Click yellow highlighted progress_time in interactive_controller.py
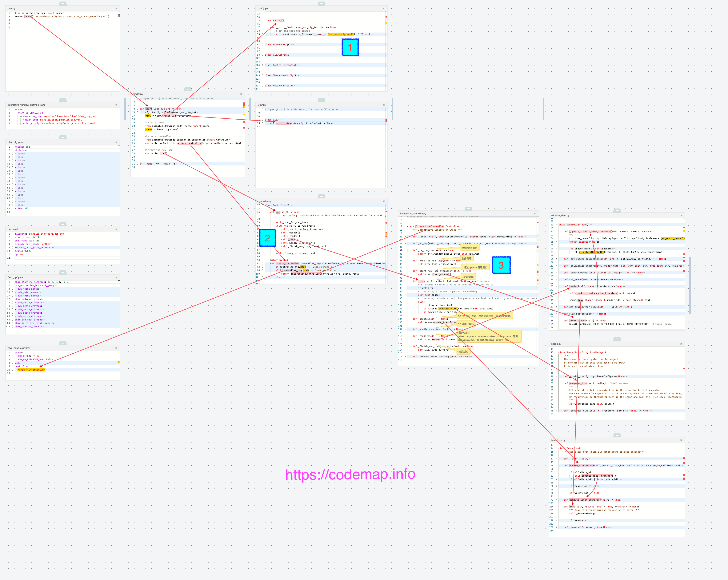 click(447, 309)
